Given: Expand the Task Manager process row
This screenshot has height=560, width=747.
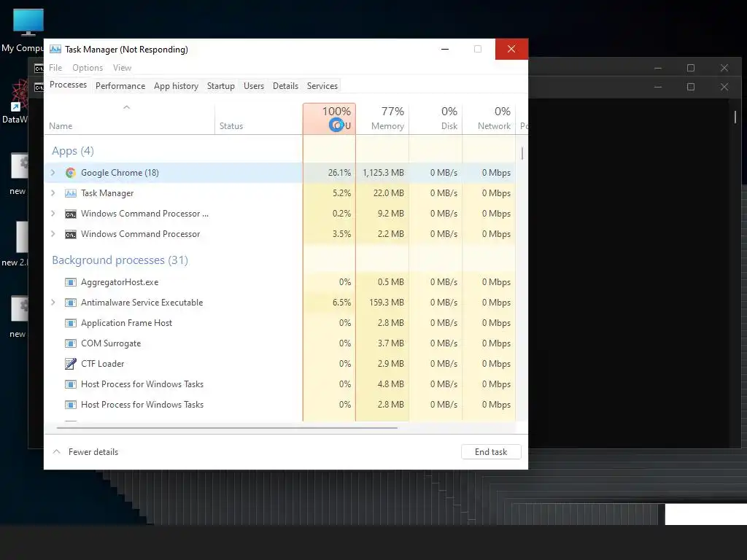Looking at the screenshot, I should pyautogui.click(x=53, y=193).
